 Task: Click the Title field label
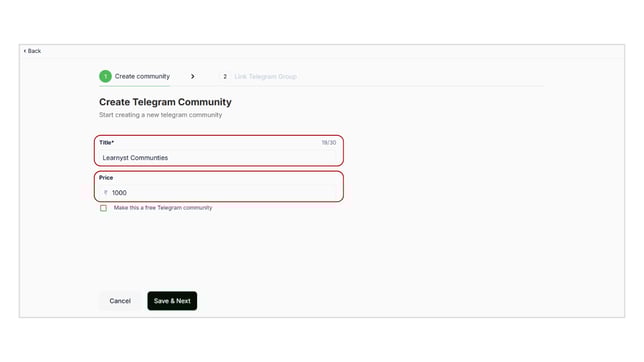pos(106,143)
